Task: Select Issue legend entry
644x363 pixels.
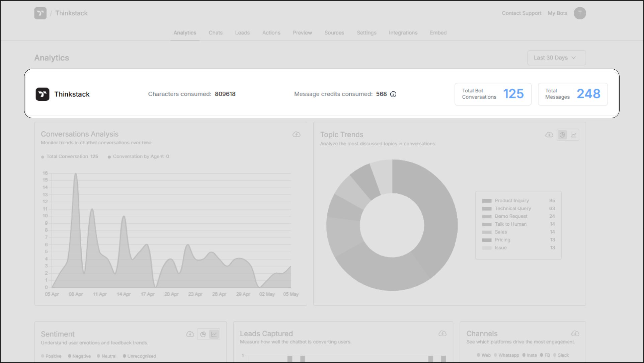Action: pos(518,248)
